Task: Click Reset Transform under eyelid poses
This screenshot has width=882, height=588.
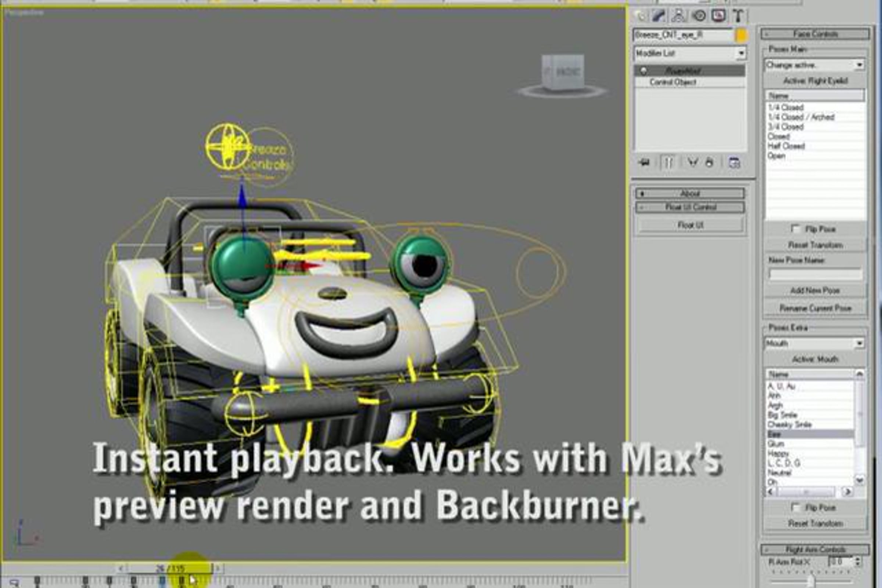Action: coord(815,245)
